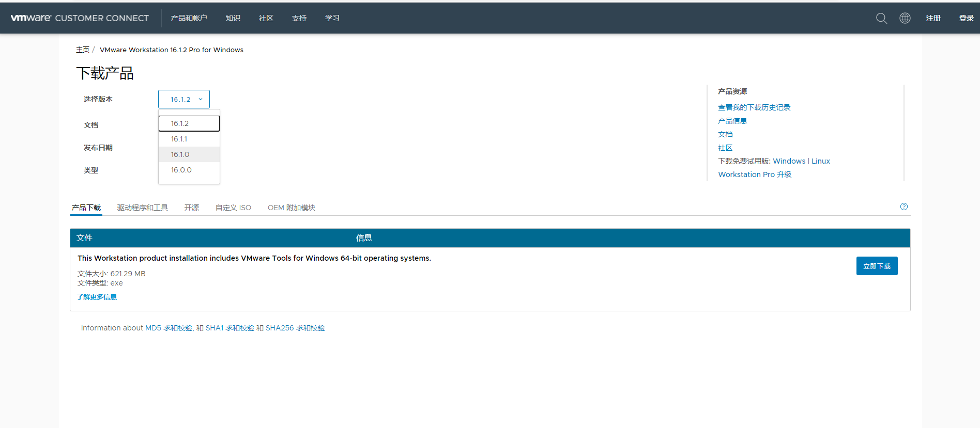This screenshot has width=980, height=428.
Task: Go to 主页 breadcrumb link
Action: (x=83, y=50)
